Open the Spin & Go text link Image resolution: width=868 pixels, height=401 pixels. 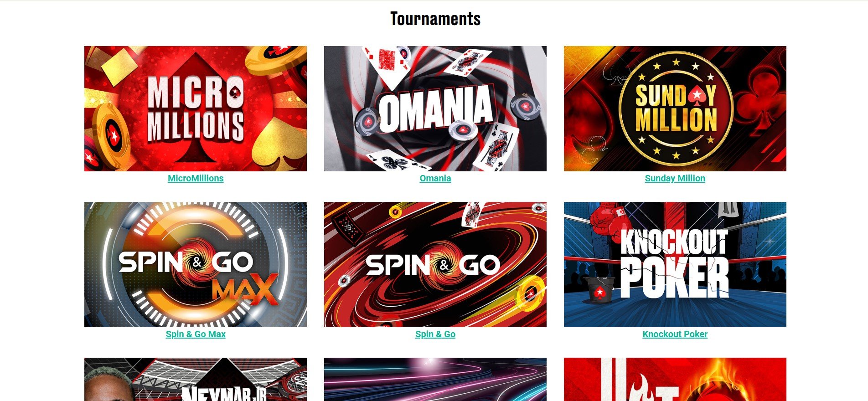coord(435,334)
